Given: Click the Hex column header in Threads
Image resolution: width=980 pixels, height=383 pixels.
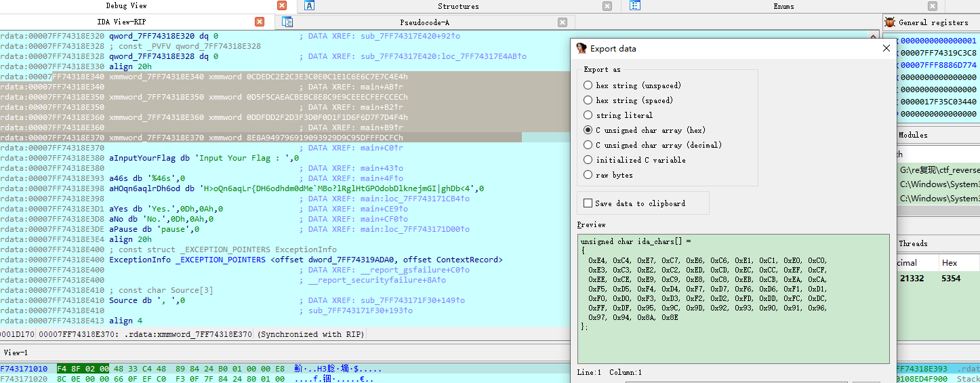Looking at the screenshot, I should pos(950,263).
